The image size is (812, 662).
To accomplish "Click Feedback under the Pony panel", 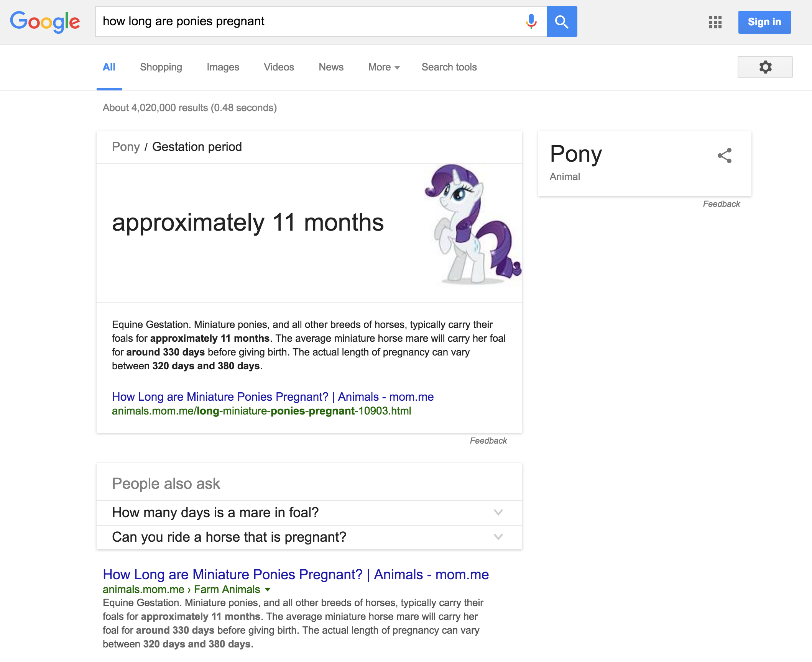I will click(721, 204).
